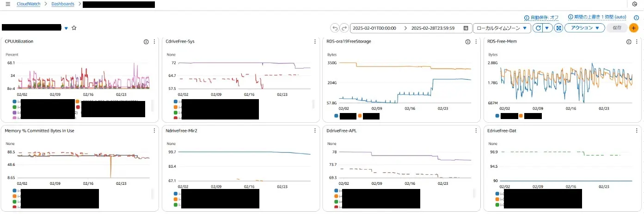
Task: Go to the CloudWatch breadcrumb link
Action: [x=28, y=4]
